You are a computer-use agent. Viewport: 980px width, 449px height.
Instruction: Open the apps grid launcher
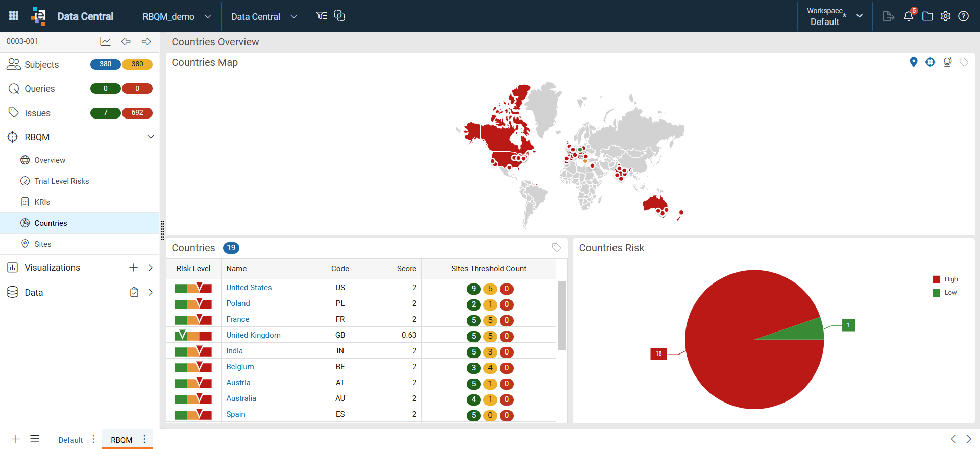pyautogui.click(x=14, y=16)
